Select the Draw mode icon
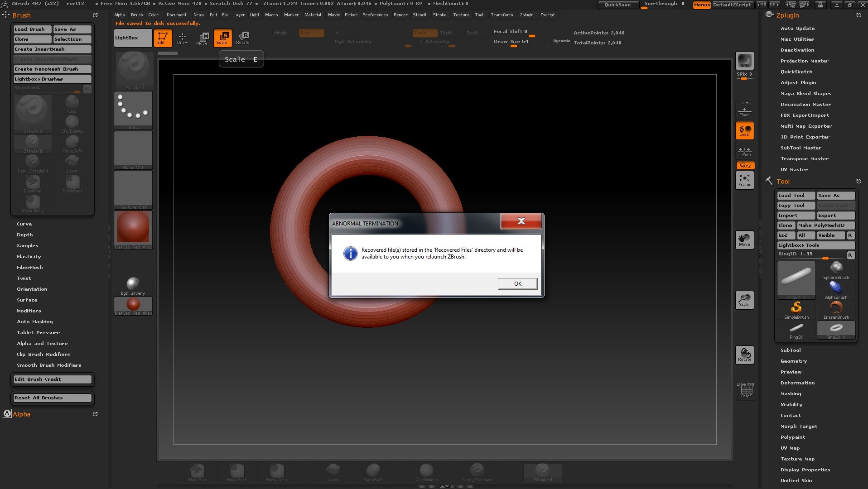Screen dimensions: 868x489 (x=182, y=38)
